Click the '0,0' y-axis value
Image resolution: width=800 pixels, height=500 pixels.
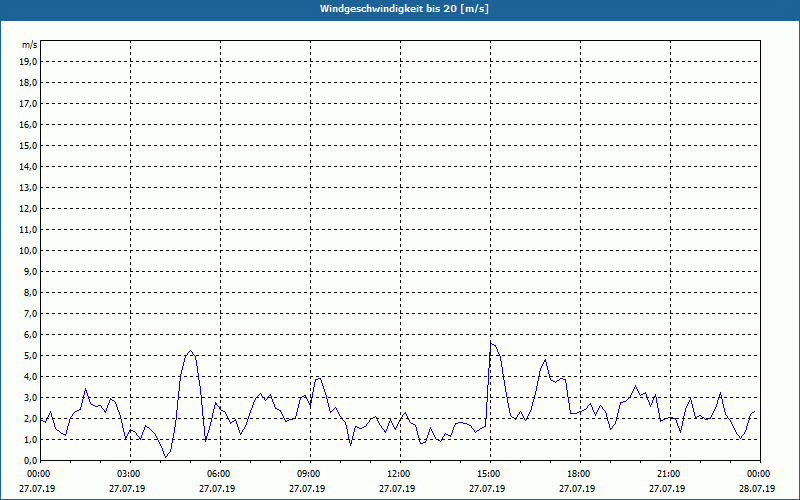pos(30,460)
